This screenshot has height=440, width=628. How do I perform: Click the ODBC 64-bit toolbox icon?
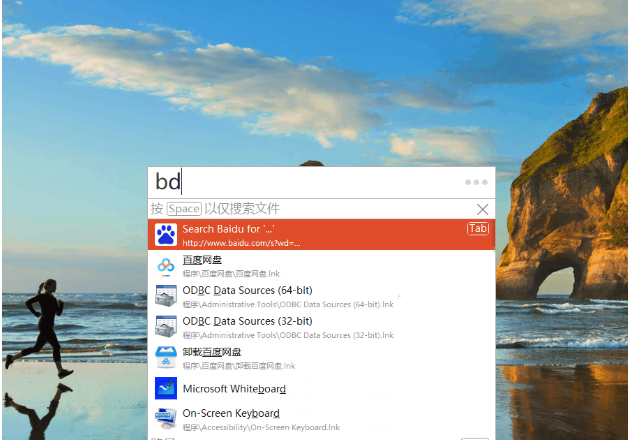166,296
